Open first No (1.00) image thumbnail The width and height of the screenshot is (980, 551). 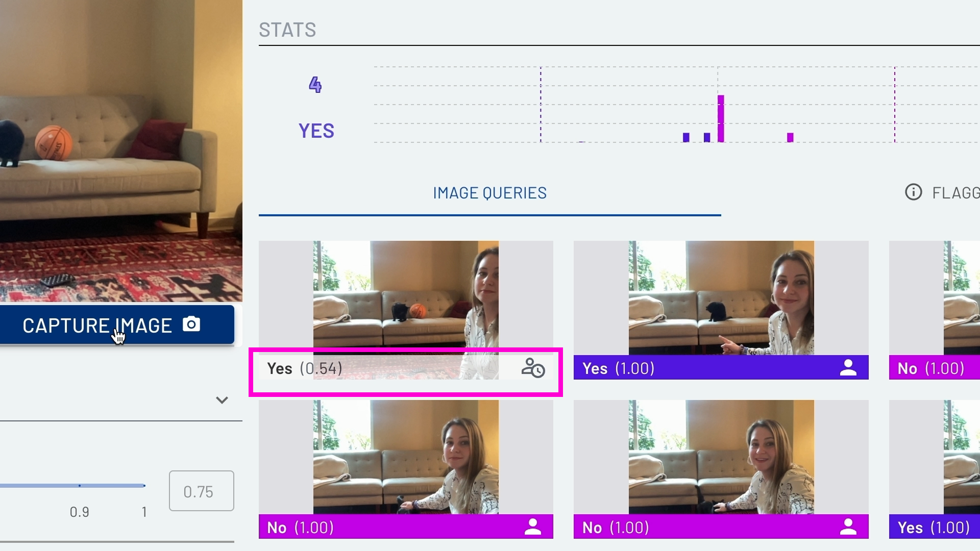click(406, 457)
